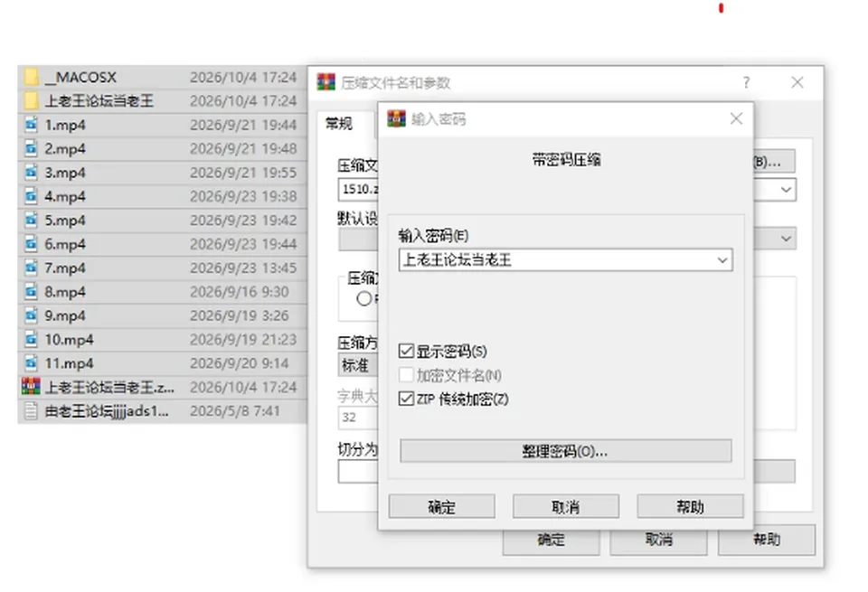Click the _MACOSX folder icon
This screenshot has height=592, width=868.
32,77
